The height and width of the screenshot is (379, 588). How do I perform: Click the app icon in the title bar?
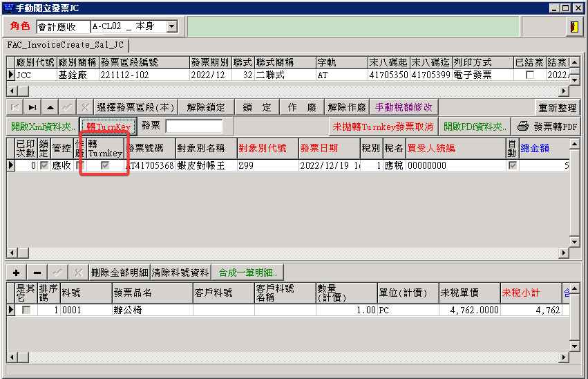[8, 8]
